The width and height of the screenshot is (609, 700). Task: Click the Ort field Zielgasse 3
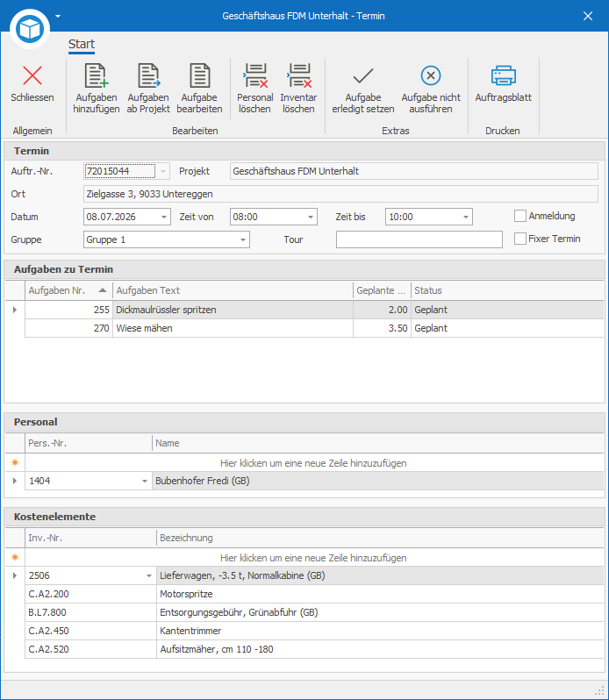pos(340,194)
